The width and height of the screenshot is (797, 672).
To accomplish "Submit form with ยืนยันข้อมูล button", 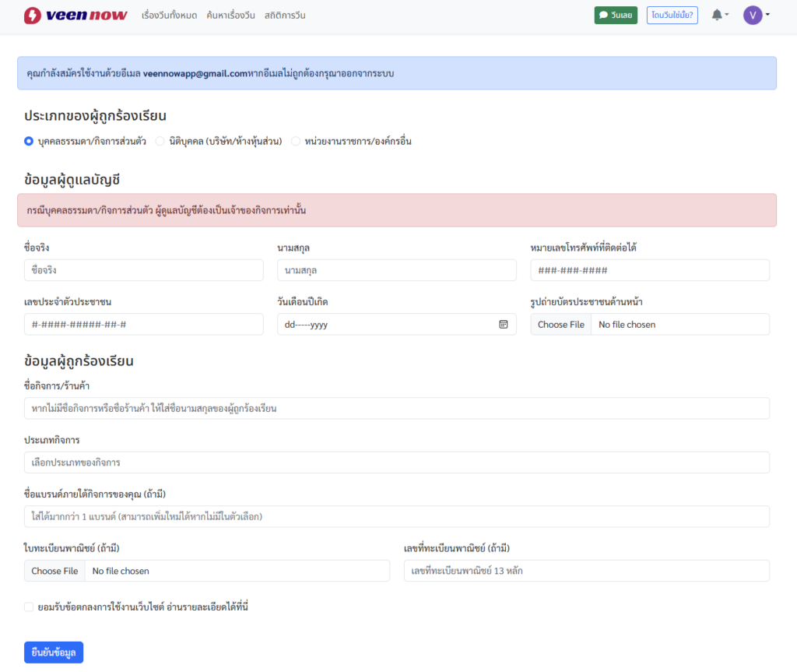I will pos(54,653).
